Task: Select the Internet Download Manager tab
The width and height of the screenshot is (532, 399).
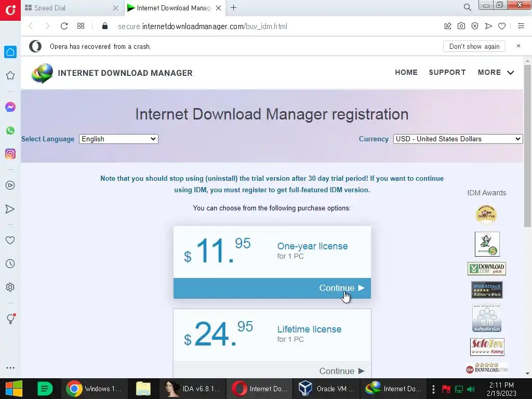Action: (173, 8)
